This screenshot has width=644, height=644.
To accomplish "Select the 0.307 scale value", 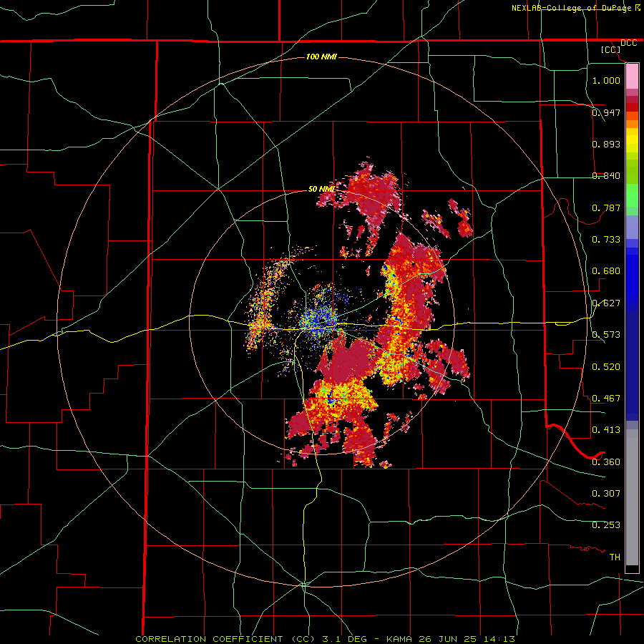I will [606, 493].
